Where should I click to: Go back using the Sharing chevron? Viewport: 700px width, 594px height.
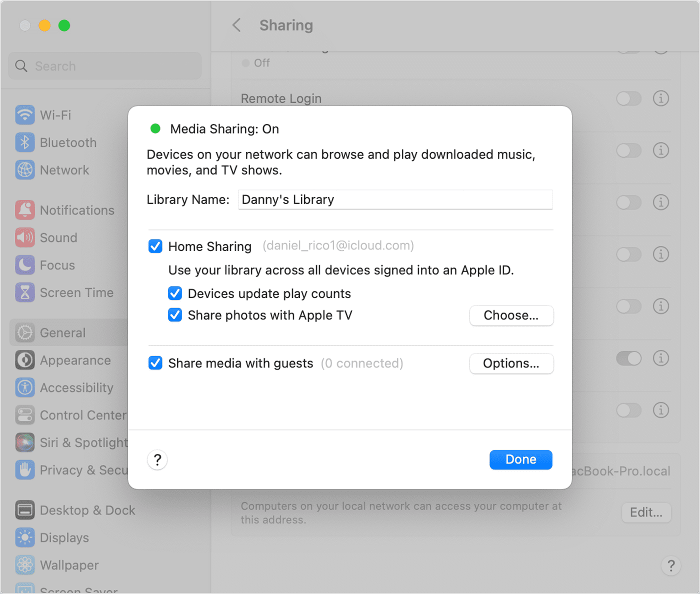237,25
